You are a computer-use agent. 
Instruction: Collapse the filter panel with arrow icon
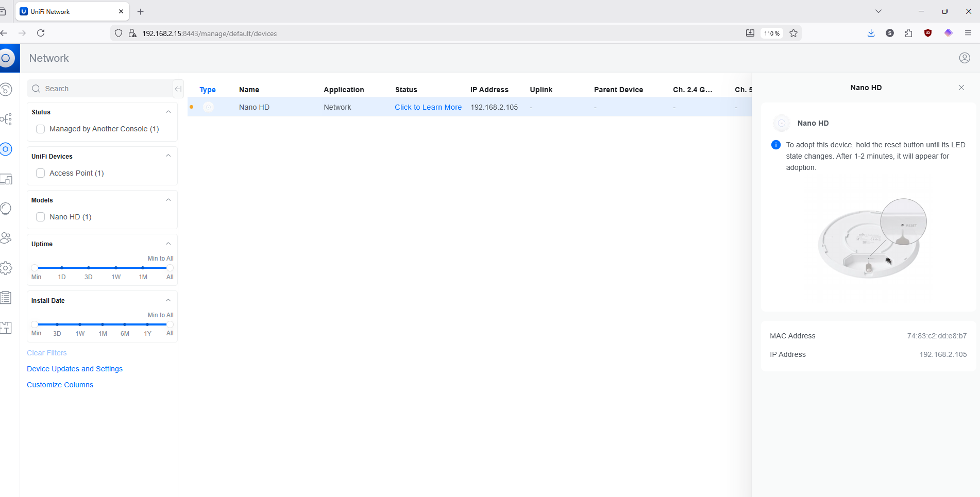(x=178, y=89)
